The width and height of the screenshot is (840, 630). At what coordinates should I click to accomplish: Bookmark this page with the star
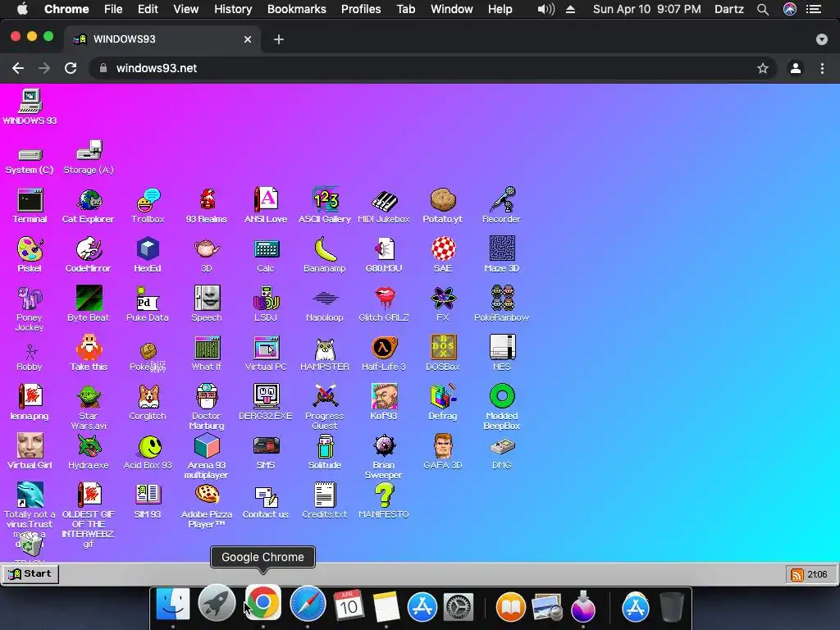[763, 68]
